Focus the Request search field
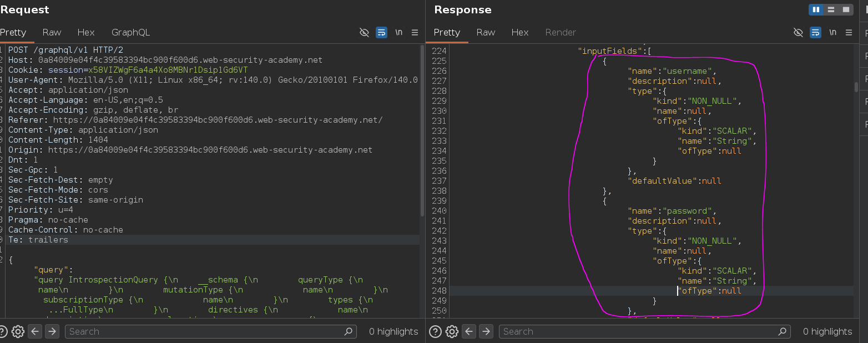 coord(211,331)
